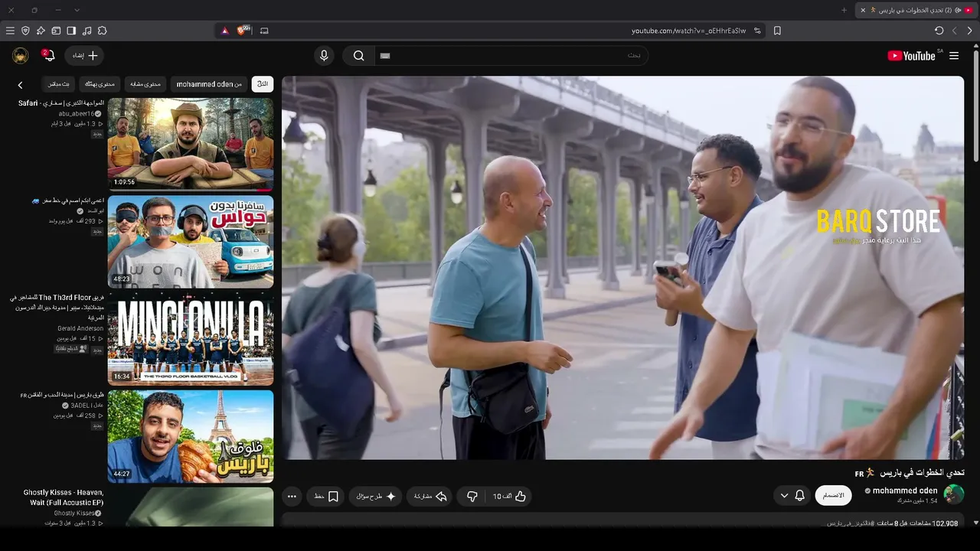Open a new browser tab
Viewport: 980px width, 551px height.
pyautogui.click(x=844, y=10)
